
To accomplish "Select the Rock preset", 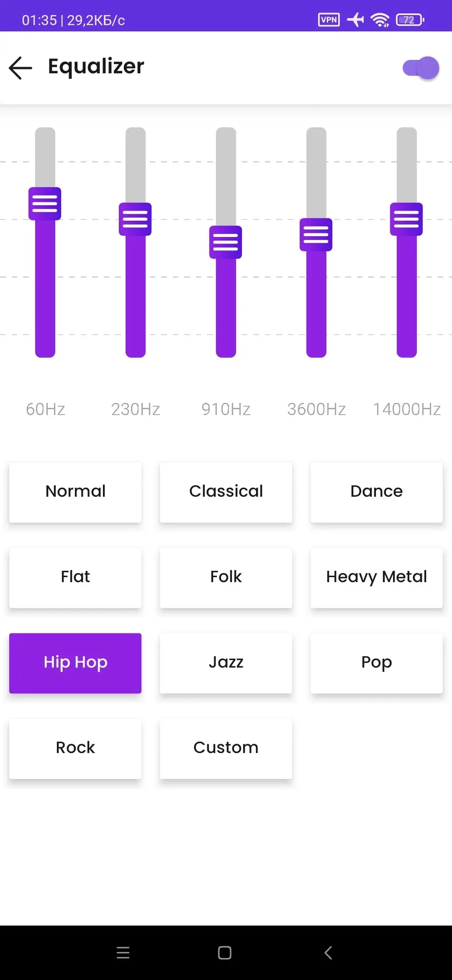I will (x=75, y=748).
